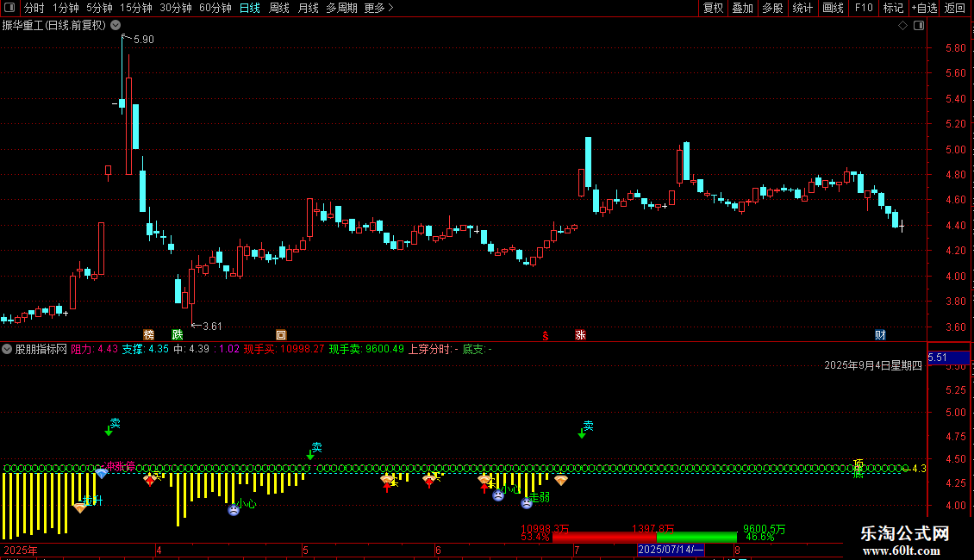
Task: Click the diamond marker icon above chart
Action: point(902,26)
